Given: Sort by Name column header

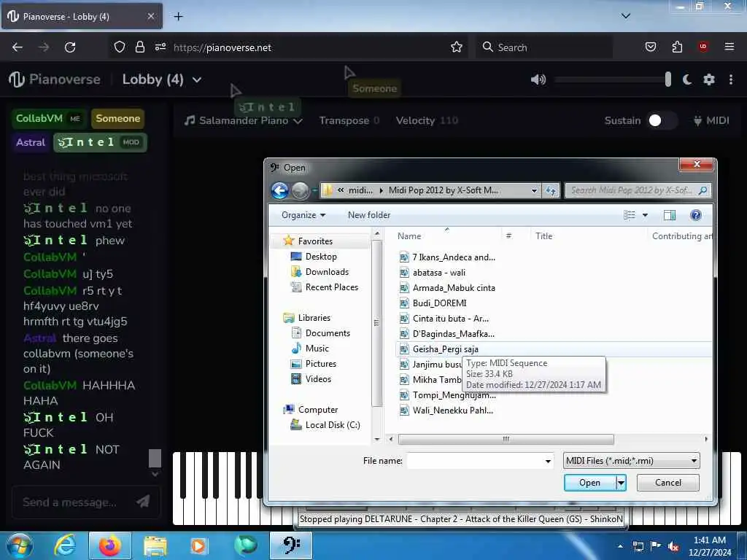Looking at the screenshot, I should point(409,236).
